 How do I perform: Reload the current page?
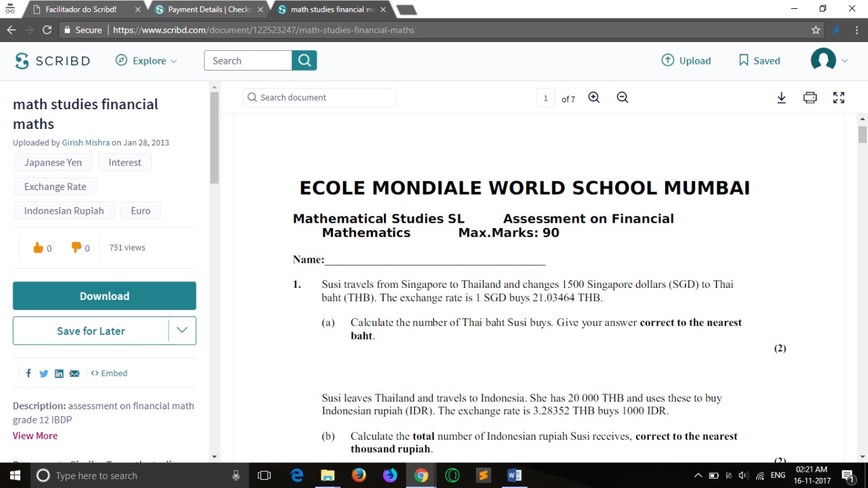click(47, 30)
